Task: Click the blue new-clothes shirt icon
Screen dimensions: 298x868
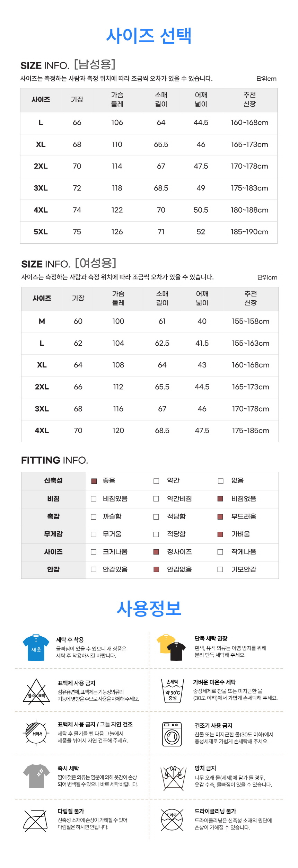Action: [36, 647]
